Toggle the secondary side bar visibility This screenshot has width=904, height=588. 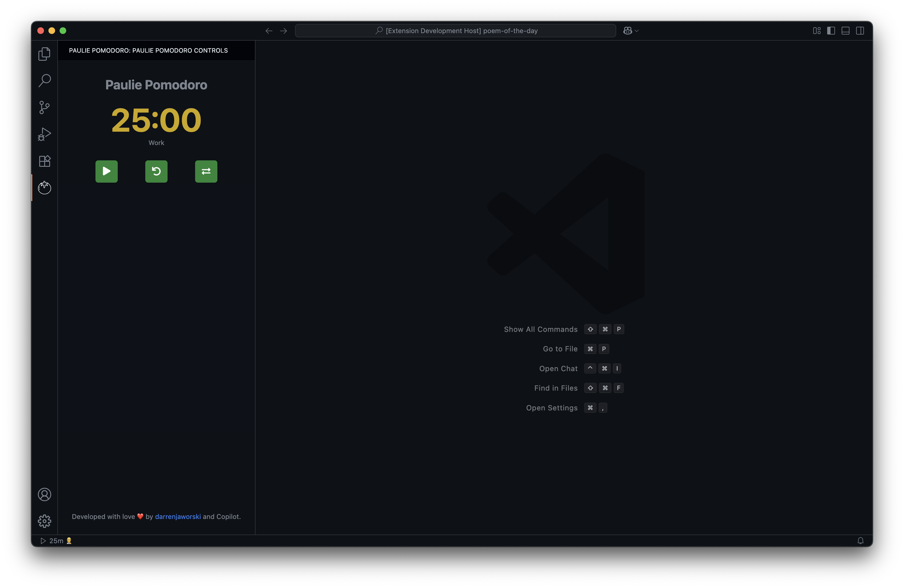pos(860,31)
